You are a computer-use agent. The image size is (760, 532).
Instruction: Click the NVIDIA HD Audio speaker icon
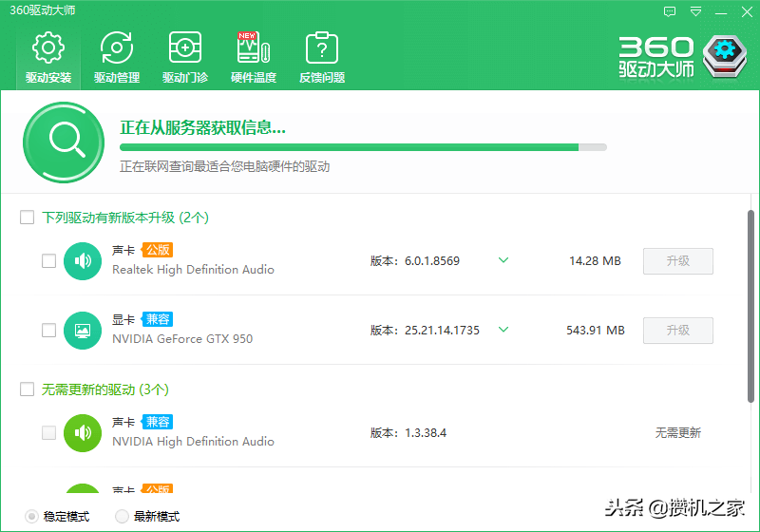[x=83, y=433]
